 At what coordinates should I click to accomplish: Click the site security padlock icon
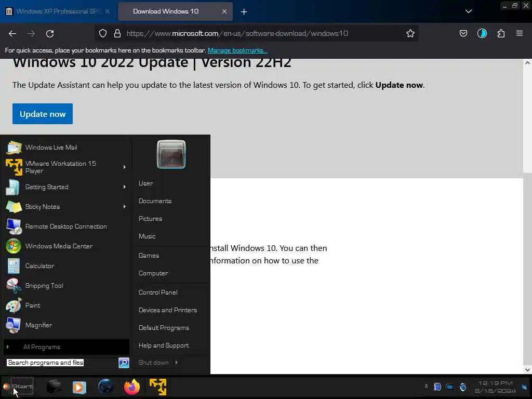(x=117, y=33)
